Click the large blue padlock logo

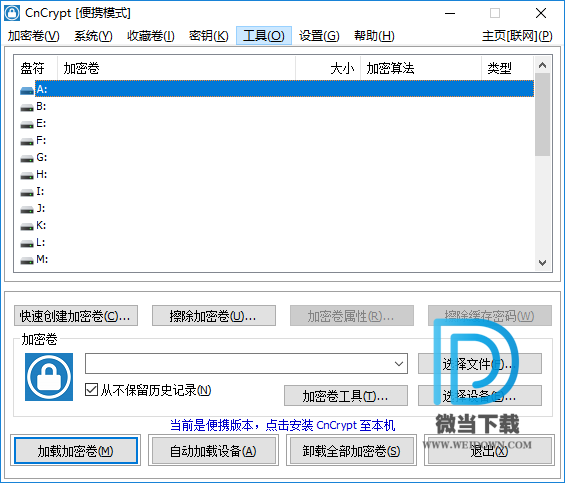[x=49, y=377]
